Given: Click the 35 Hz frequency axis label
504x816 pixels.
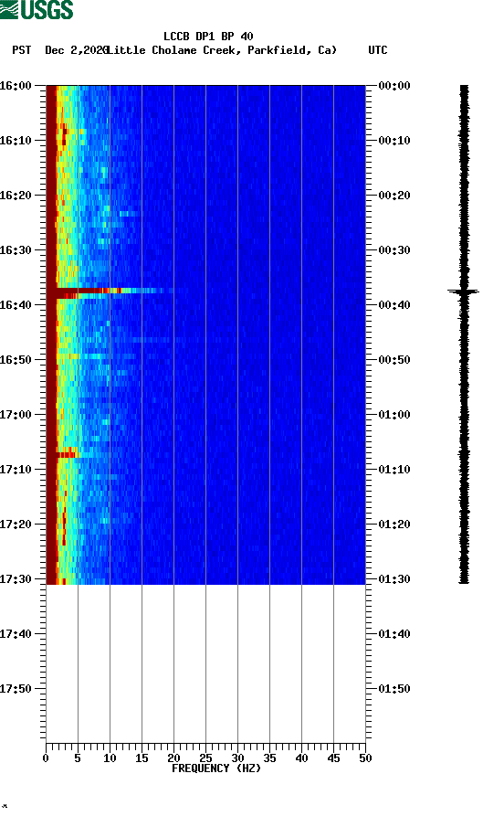Looking at the screenshot, I should (269, 758).
